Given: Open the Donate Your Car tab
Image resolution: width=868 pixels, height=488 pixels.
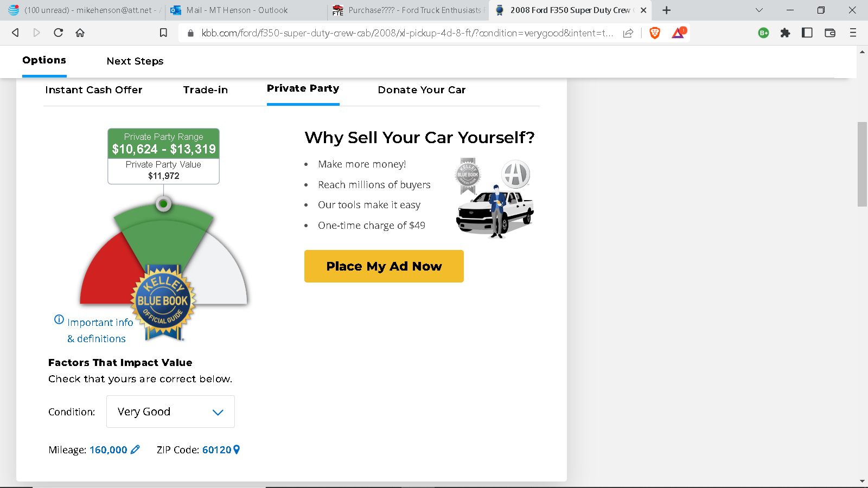Looking at the screenshot, I should point(422,90).
